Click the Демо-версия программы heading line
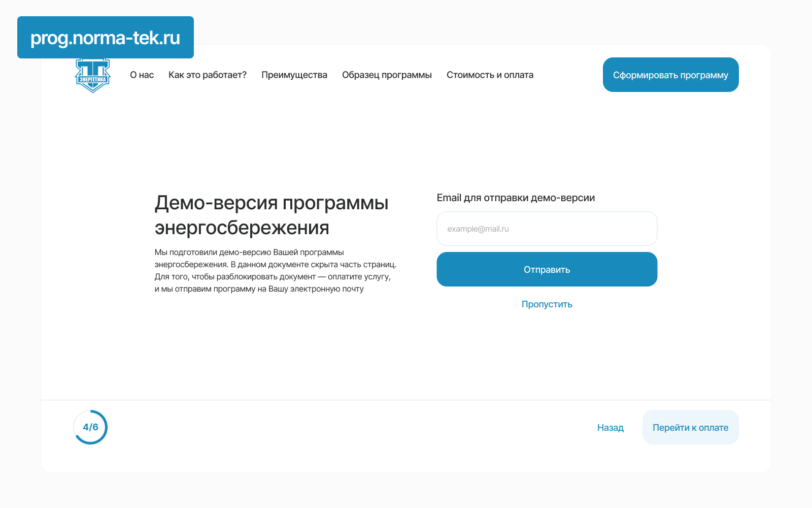 (272, 203)
